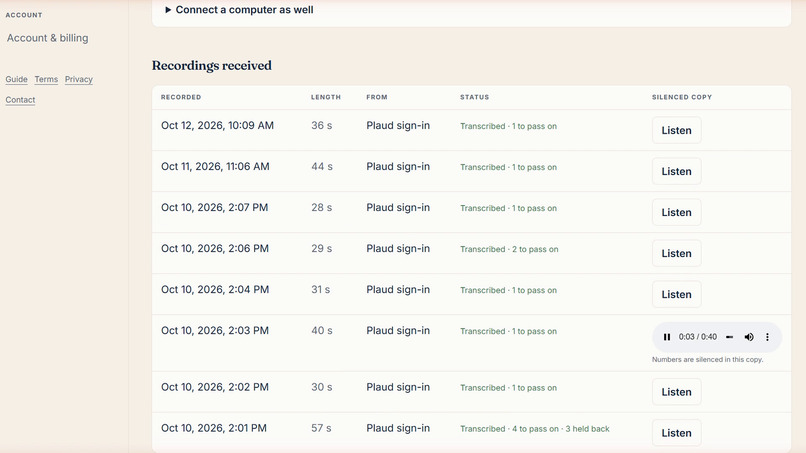The height and width of the screenshot is (453, 806).
Task: Listen to the Oct 10, 2:06 PM recording
Action: [x=676, y=253]
